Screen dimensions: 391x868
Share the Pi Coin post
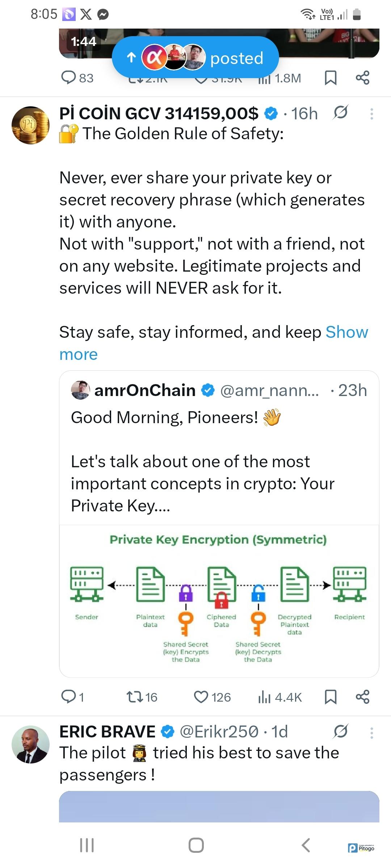pyautogui.click(x=362, y=697)
